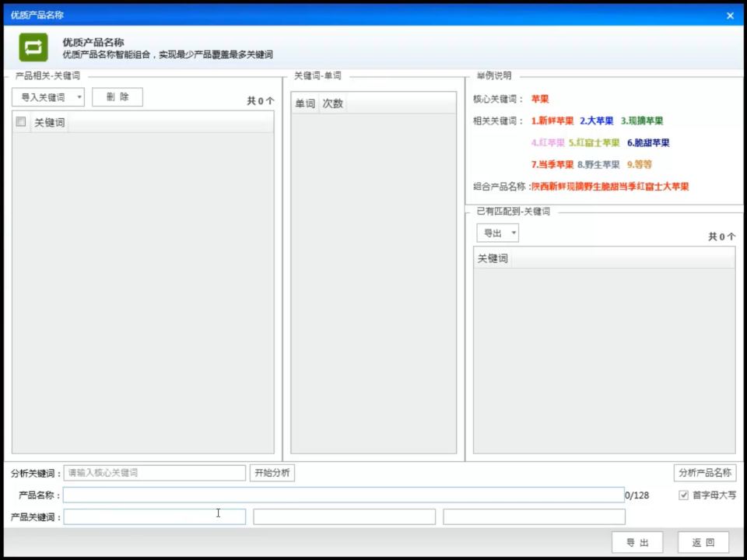Click 关键词 column header in product keyword list
Image resolution: width=747 pixels, height=560 pixels.
[x=49, y=123]
